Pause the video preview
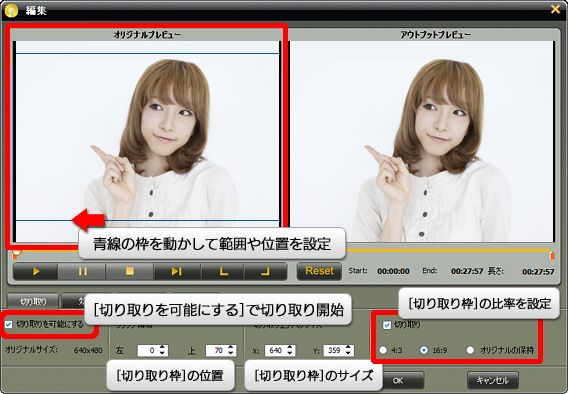568x394 pixels. (x=82, y=271)
